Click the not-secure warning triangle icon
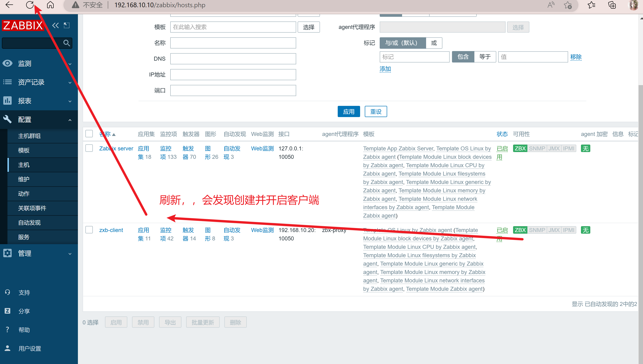Image resolution: width=643 pixels, height=364 pixels. click(x=76, y=5)
